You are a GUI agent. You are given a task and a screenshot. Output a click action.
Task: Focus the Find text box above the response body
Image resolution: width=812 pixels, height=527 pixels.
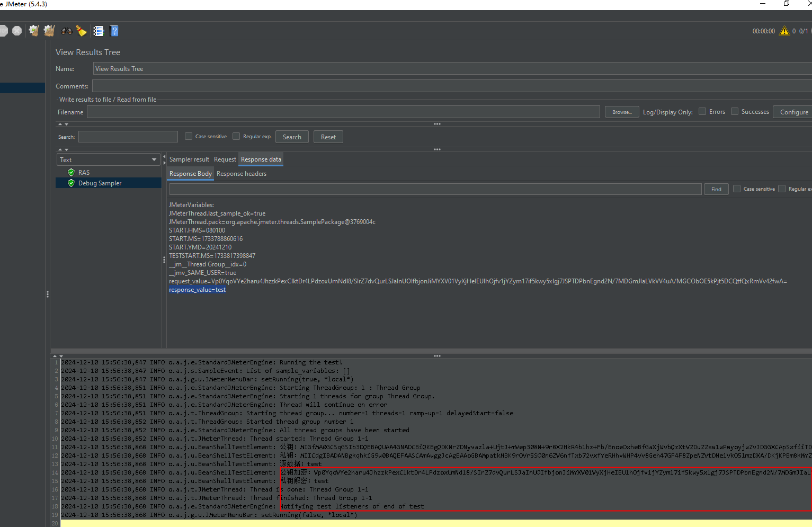pos(435,189)
